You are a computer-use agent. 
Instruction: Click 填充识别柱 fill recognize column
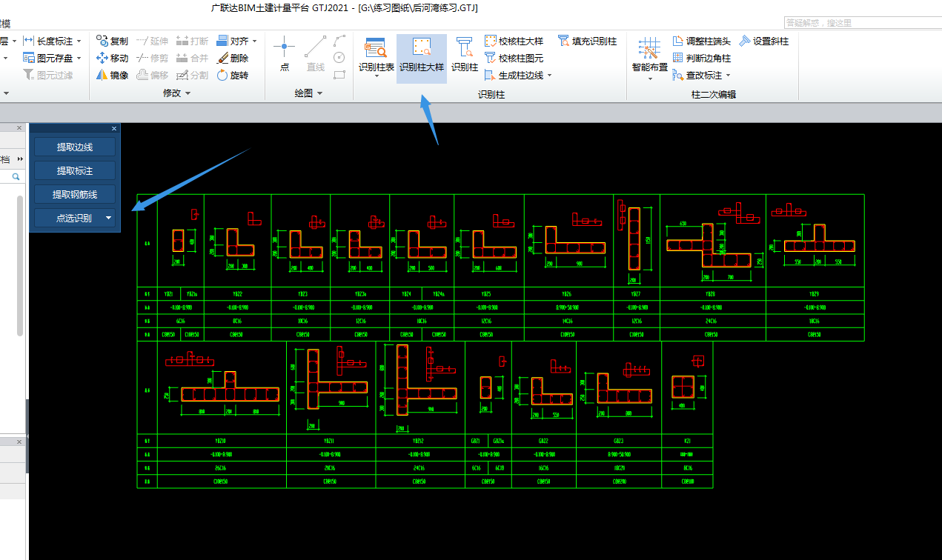tap(587, 41)
